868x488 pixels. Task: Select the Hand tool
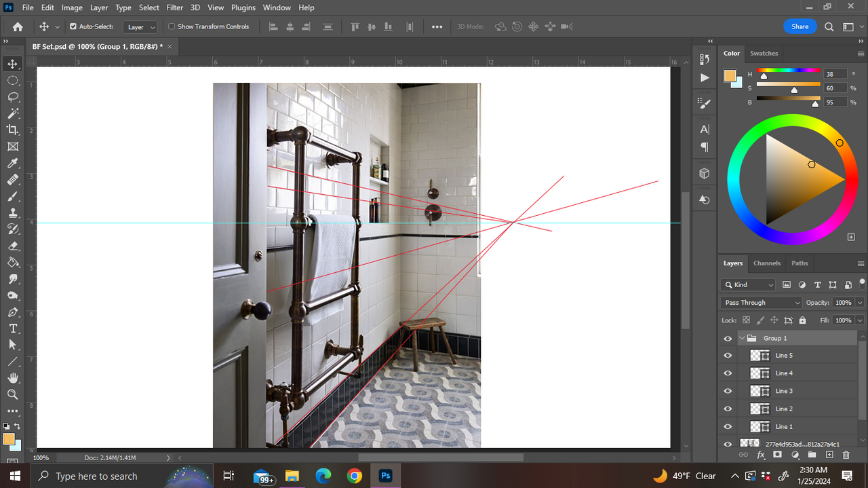12,378
